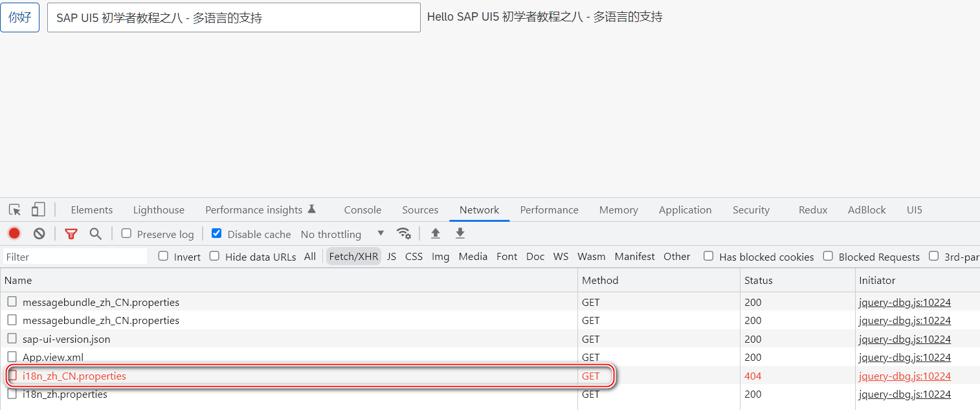Viewport: 980px width, 410px height.
Task: Clear the network log
Action: [x=39, y=233]
